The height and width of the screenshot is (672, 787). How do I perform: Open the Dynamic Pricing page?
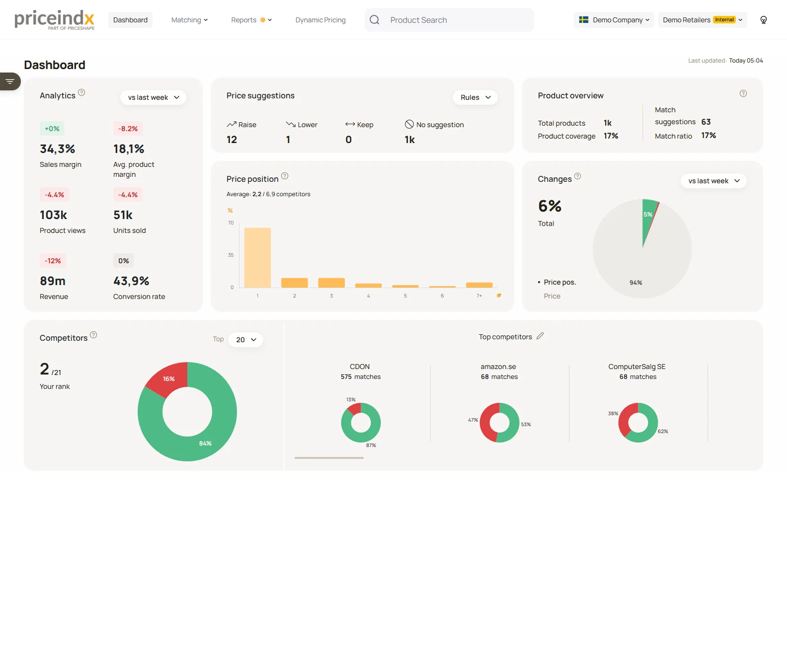(x=320, y=20)
